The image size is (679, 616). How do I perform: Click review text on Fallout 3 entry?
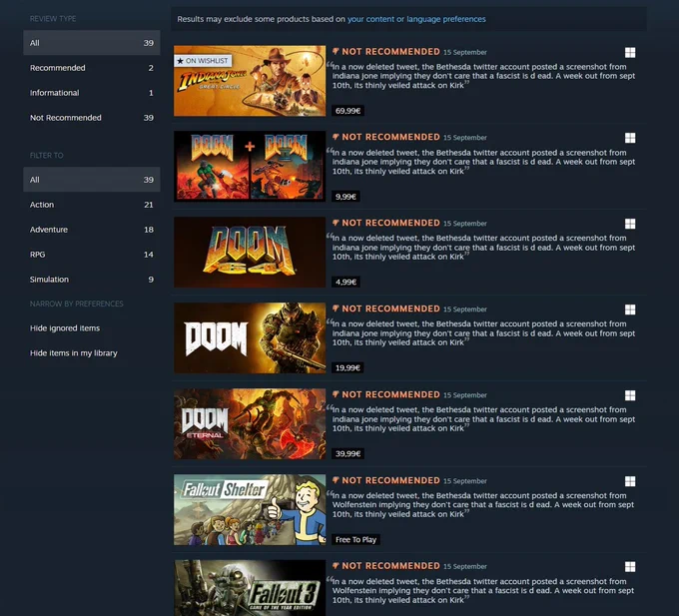point(483,590)
